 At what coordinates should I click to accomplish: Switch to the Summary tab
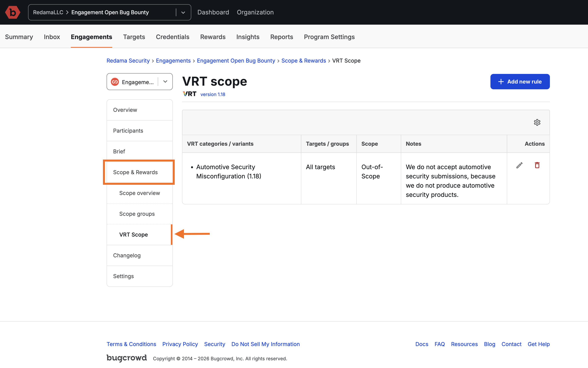click(19, 37)
